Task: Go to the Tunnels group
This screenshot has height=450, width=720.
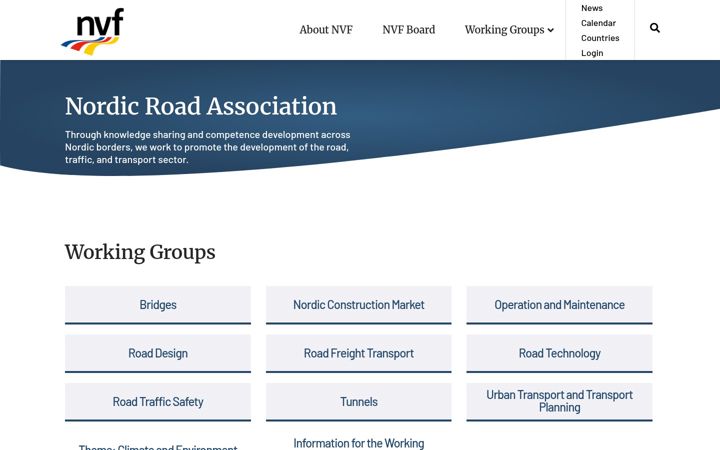Action: coord(359,402)
